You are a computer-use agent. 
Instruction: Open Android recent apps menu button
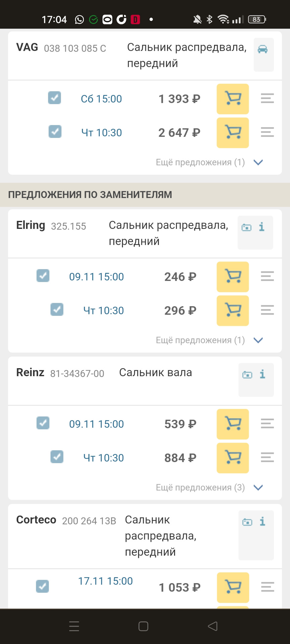click(74, 626)
